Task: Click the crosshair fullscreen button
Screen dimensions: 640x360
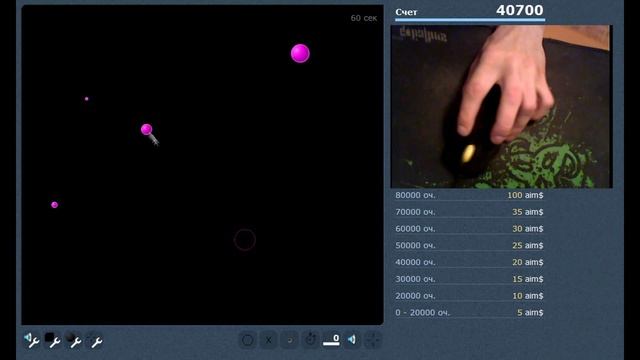Action: [373, 340]
